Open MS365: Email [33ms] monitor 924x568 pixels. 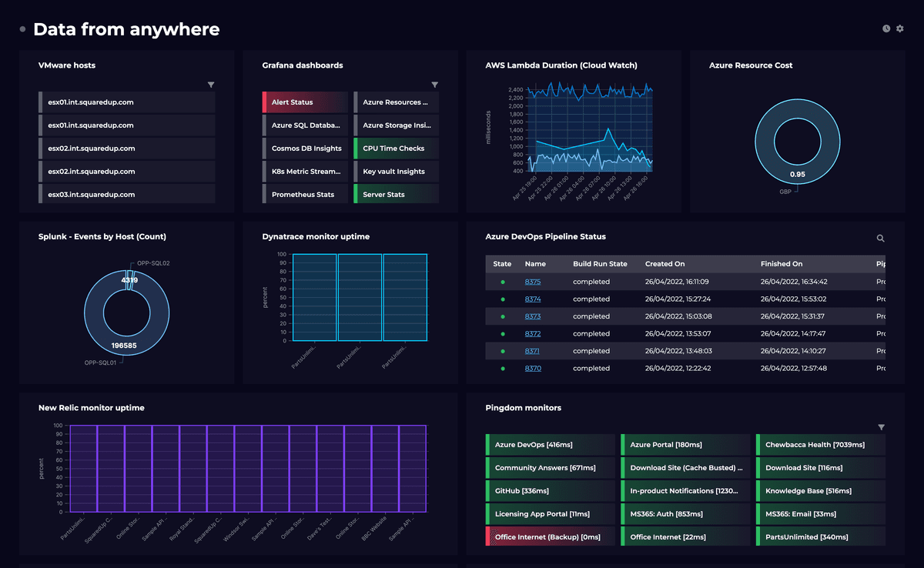[821, 513]
